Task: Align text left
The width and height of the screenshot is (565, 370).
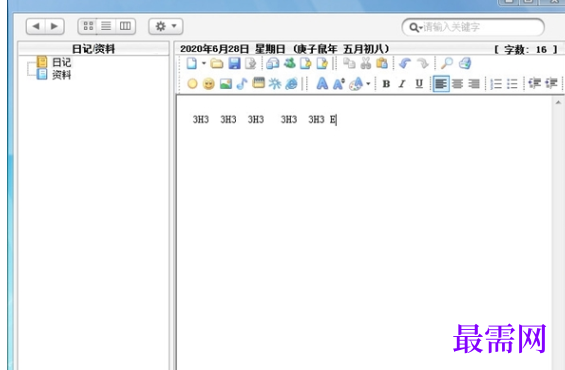Action: pos(441,84)
